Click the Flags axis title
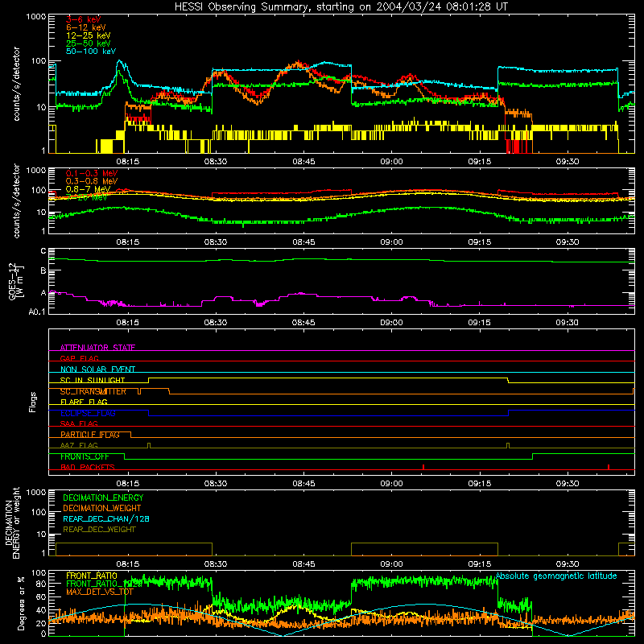This screenshot has width=644, height=644. 33,402
